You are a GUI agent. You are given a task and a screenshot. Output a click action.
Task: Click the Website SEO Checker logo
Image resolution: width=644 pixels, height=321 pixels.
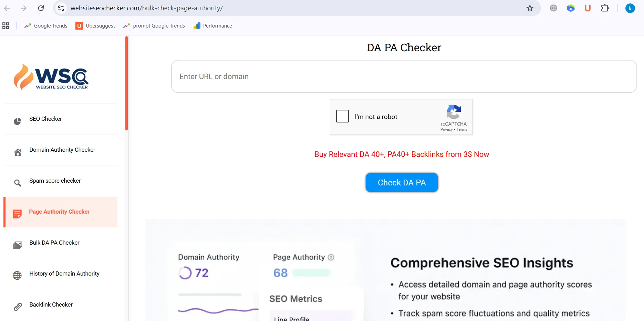(x=51, y=77)
